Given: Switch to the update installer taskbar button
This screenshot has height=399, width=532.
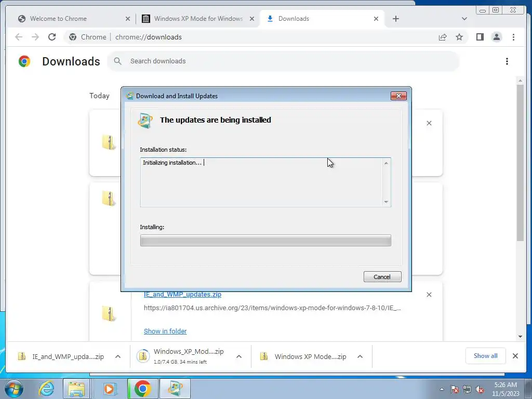Looking at the screenshot, I should 175,389.
